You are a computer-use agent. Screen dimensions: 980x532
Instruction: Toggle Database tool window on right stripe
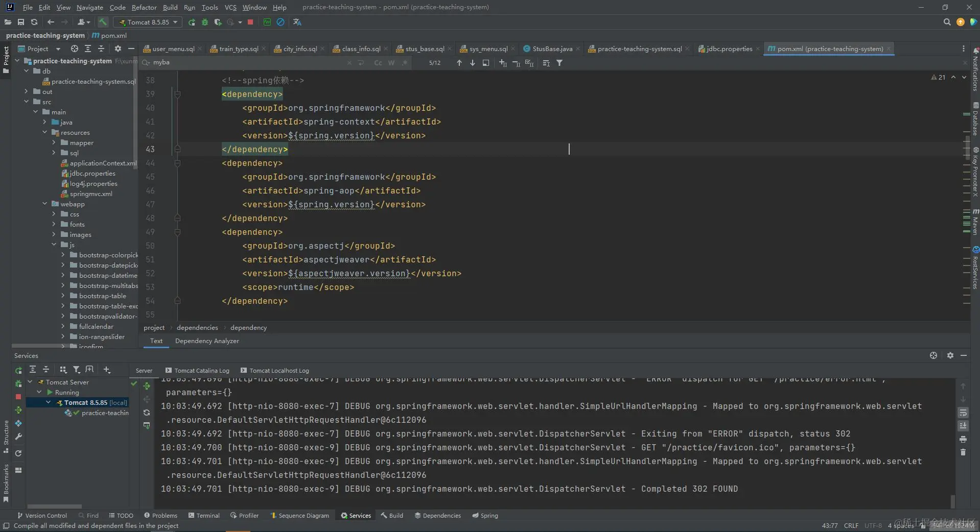click(x=975, y=119)
